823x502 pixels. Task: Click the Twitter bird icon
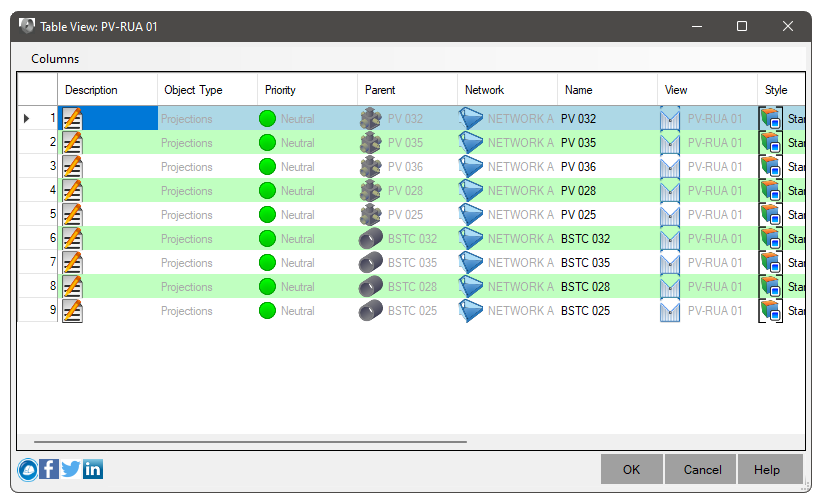(71, 468)
